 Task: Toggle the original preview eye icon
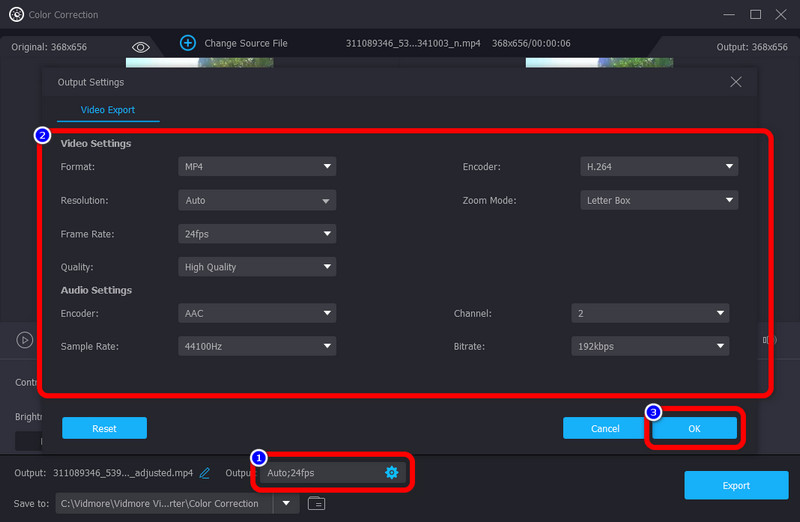point(140,46)
